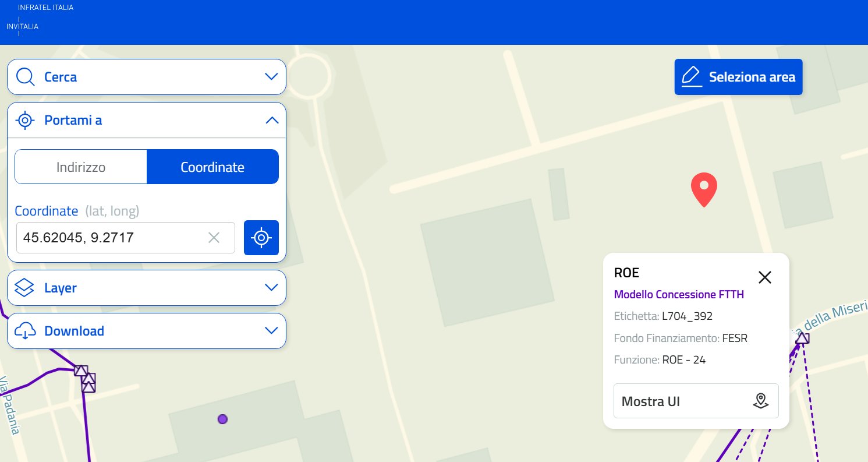Clear the coordinates field with X icon
The image size is (868, 462).
[x=214, y=238]
